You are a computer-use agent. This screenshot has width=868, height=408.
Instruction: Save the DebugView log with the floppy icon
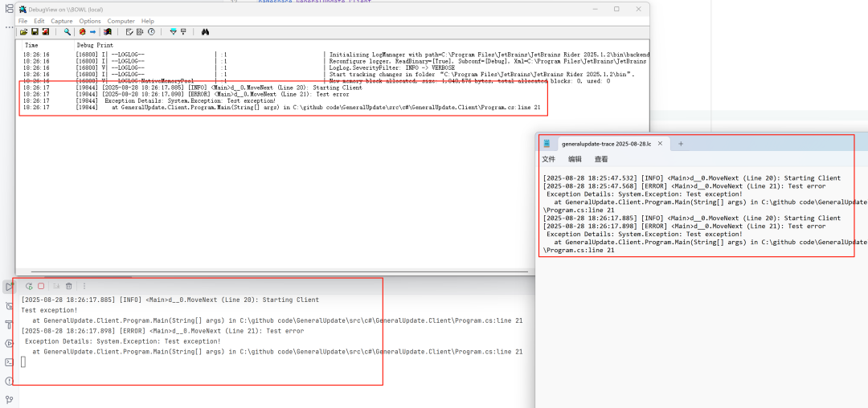(x=35, y=32)
